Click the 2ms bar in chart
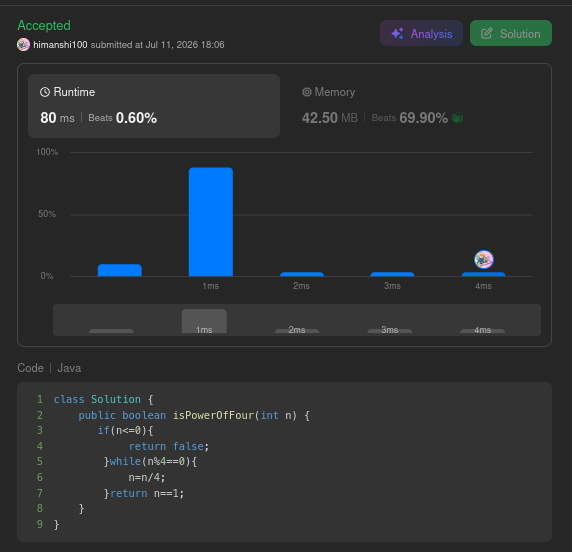 (x=302, y=274)
